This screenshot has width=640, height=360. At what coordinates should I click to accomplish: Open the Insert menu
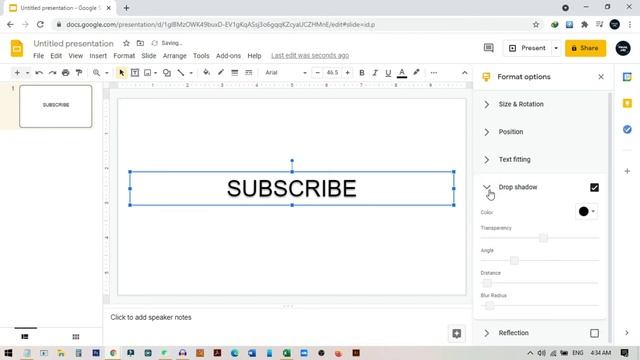click(x=98, y=56)
